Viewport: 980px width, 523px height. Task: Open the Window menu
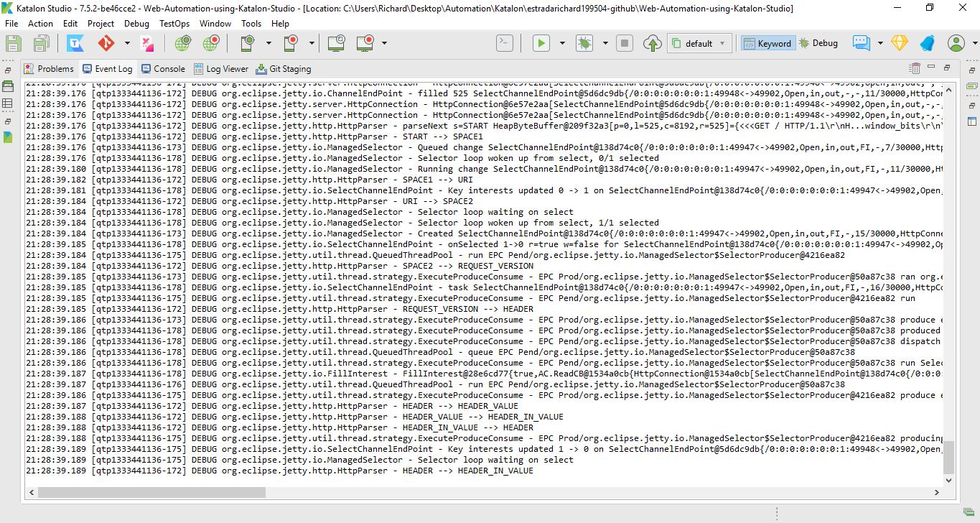click(x=215, y=24)
